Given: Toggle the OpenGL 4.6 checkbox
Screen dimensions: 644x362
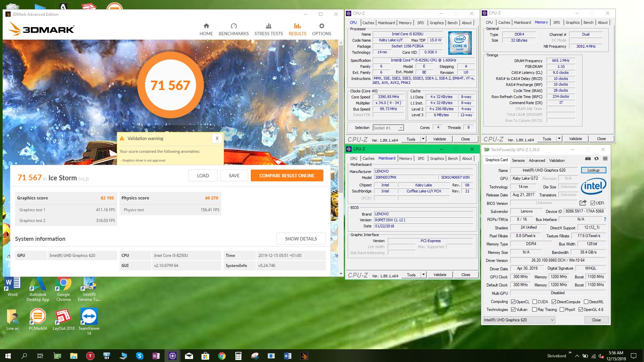Looking at the screenshot, I should click(581, 309).
